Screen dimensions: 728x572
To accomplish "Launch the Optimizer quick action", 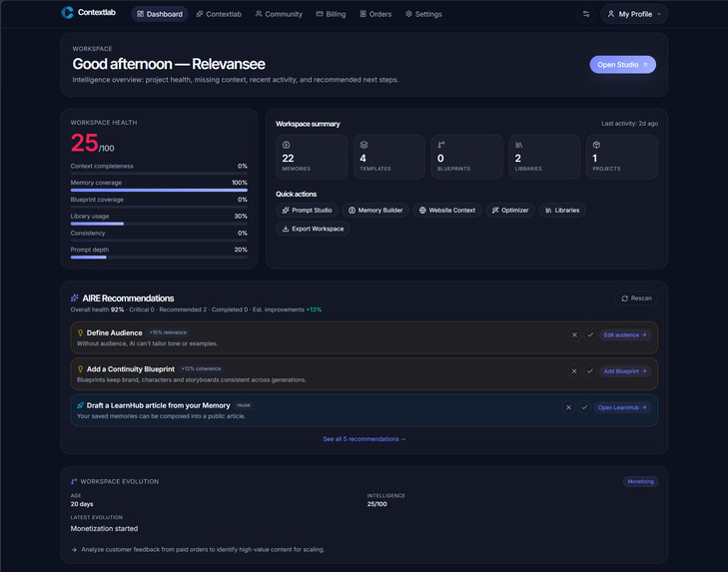I will pos(510,211).
